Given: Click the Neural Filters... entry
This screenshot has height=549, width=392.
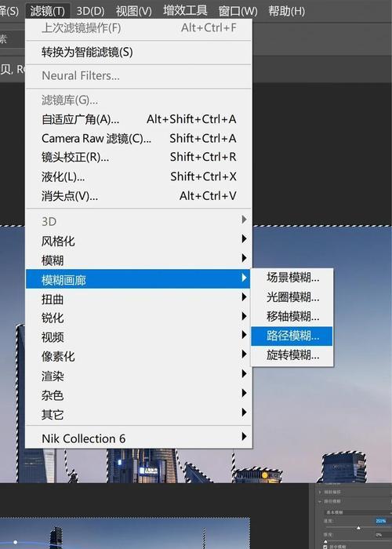Looking at the screenshot, I should tap(139, 75).
